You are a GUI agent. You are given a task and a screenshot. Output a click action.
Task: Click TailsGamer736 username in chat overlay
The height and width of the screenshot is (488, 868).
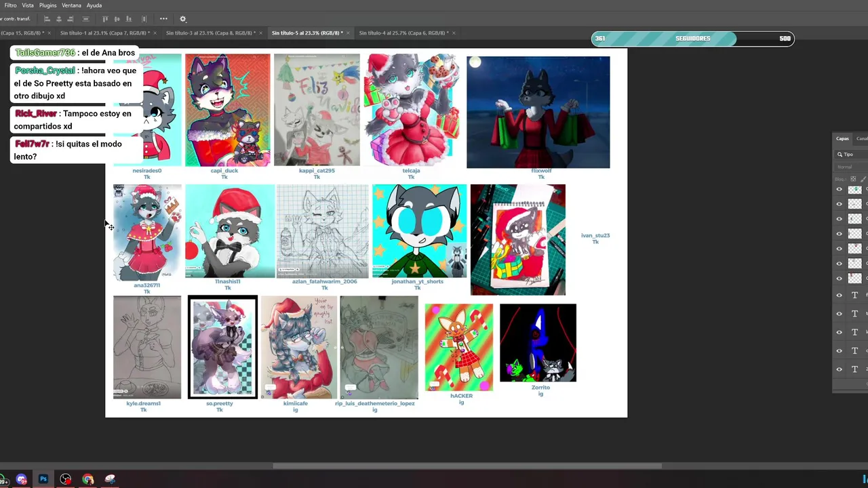point(45,53)
